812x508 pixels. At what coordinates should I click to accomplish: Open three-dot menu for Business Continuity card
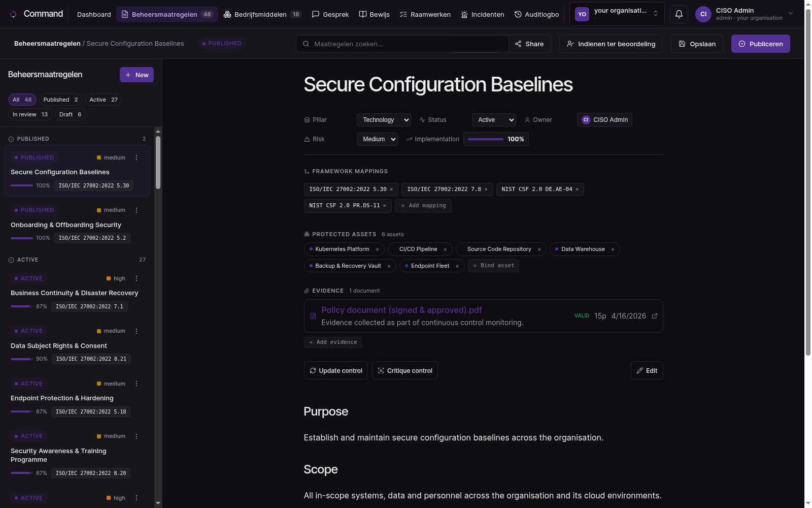(x=137, y=278)
